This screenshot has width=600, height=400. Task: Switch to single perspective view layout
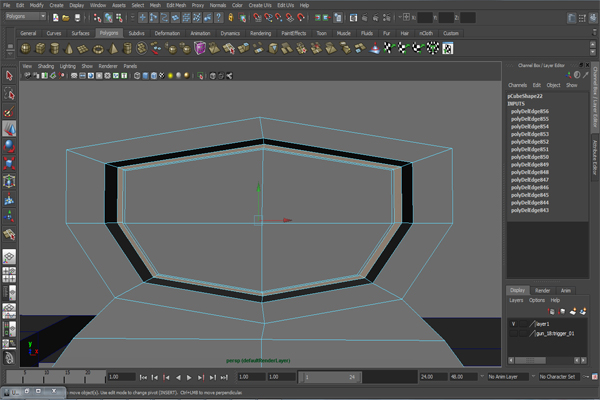[9, 256]
